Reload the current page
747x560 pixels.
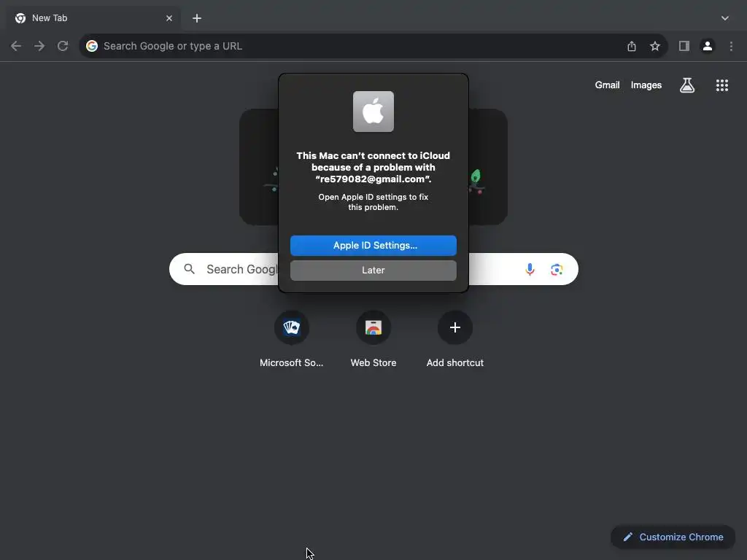[63, 46]
